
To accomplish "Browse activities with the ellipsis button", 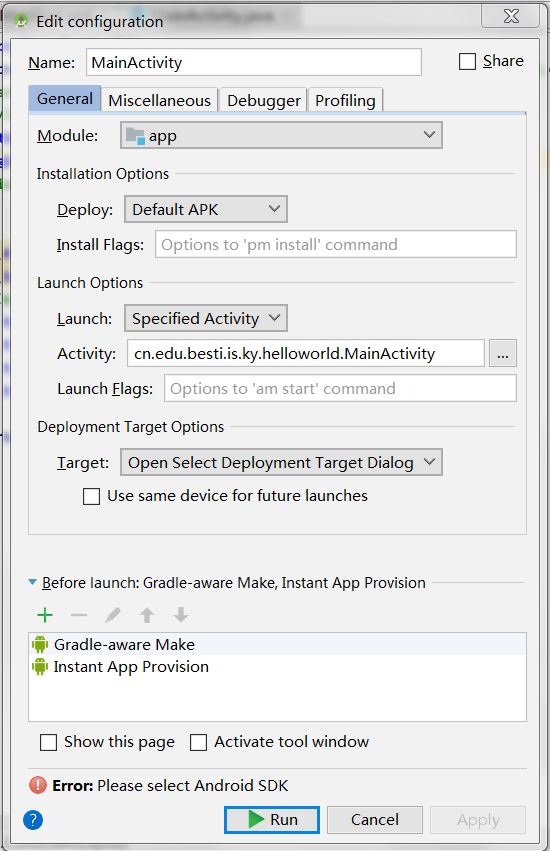I will (x=503, y=353).
